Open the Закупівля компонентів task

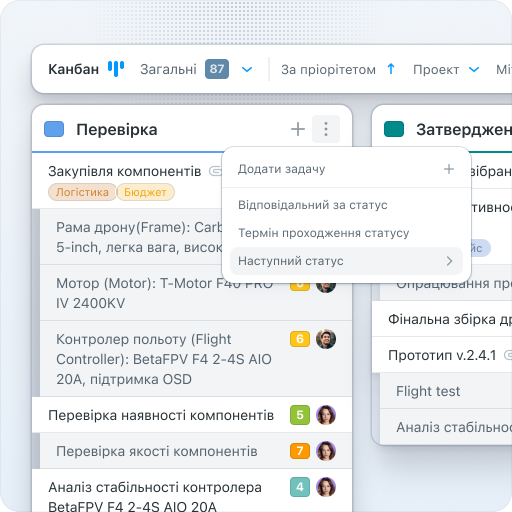coord(125,171)
